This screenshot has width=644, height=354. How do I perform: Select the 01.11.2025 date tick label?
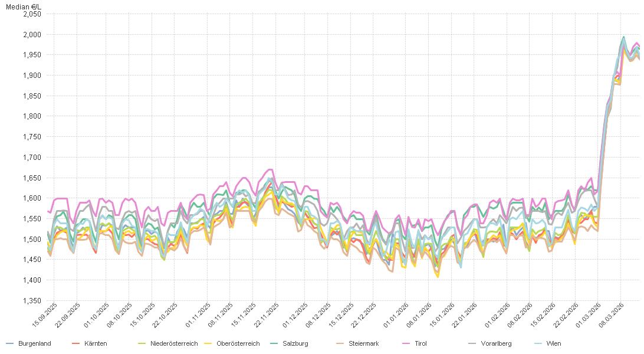[201, 315]
